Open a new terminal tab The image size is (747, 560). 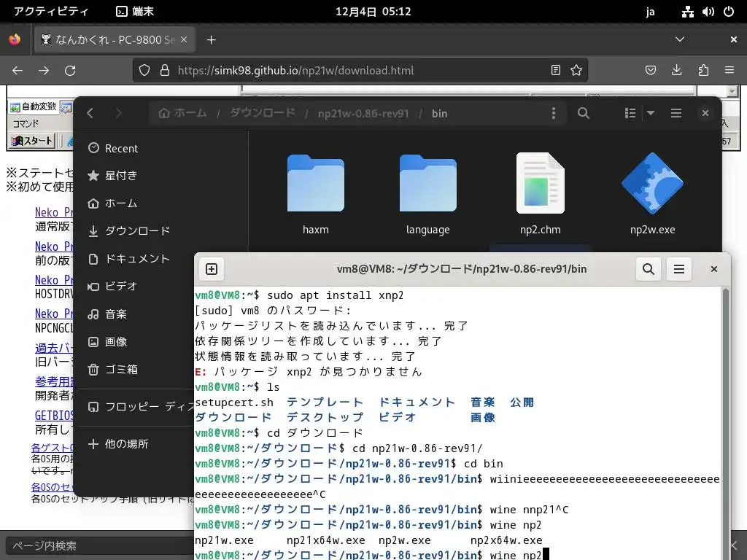point(212,269)
